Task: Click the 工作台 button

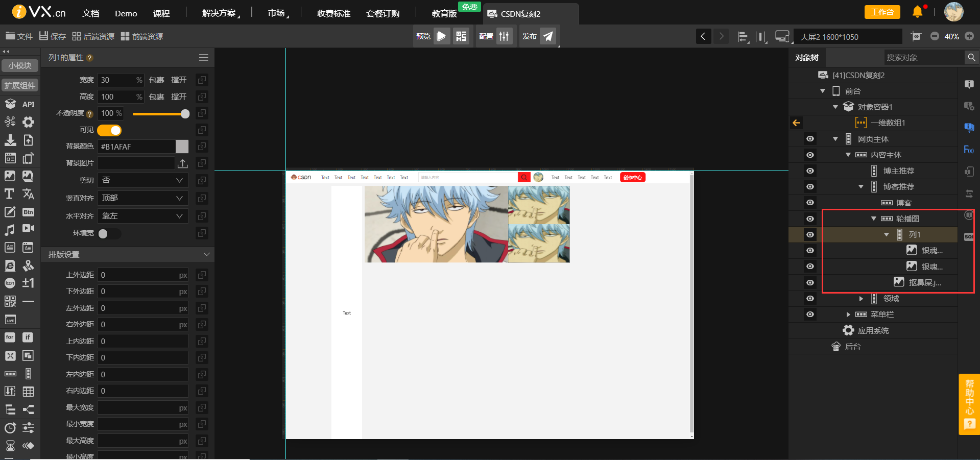Action: tap(882, 12)
